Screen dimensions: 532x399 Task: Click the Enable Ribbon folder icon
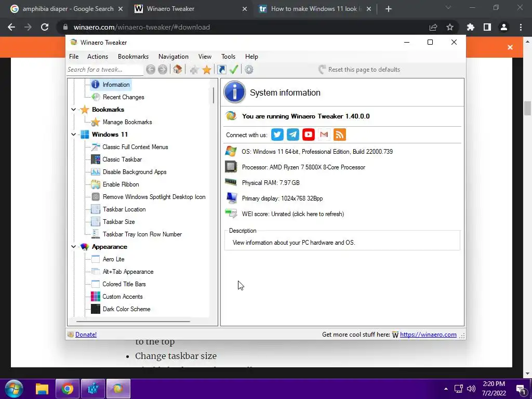pyautogui.click(x=96, y=184)
